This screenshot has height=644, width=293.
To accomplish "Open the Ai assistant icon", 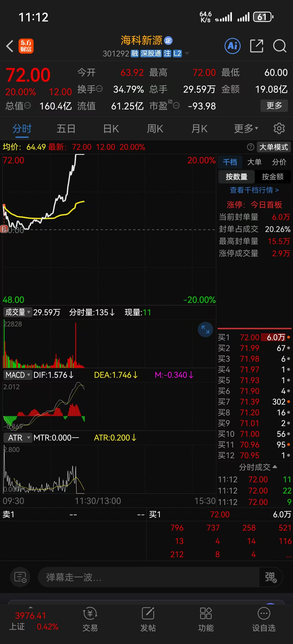I will pyautogui.click(x=233, y=46).
